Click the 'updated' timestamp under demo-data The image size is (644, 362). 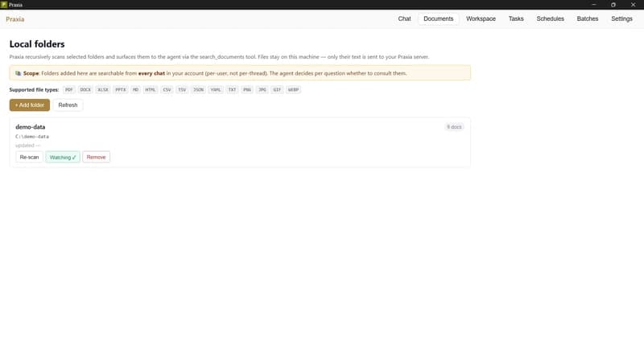click(x=28, y=146)
